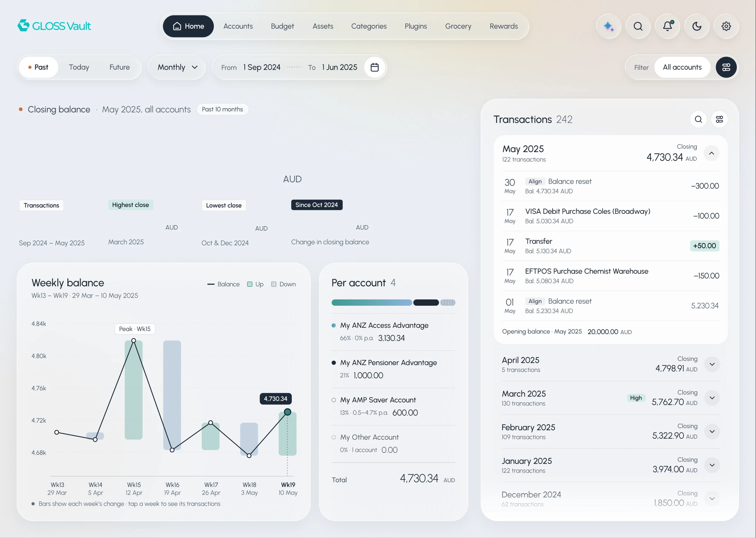Select the Wk15 peak point on chart

point(133,341)
